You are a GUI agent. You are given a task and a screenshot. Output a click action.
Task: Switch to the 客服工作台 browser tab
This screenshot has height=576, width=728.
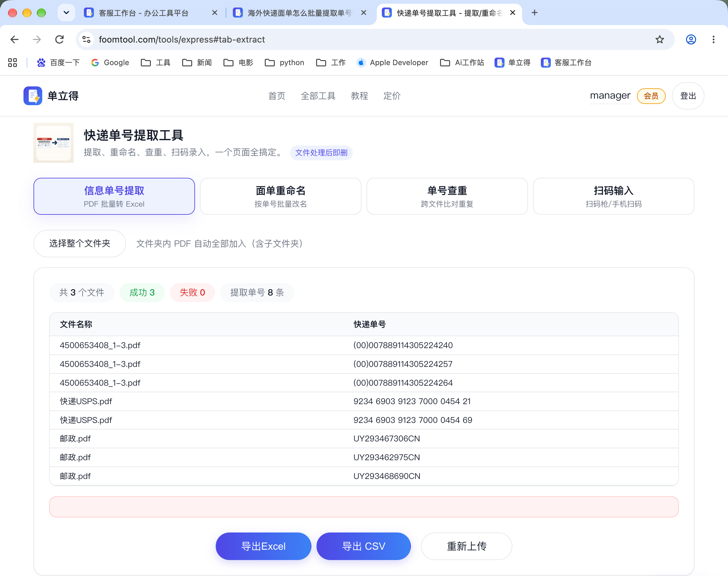point(143,13)
